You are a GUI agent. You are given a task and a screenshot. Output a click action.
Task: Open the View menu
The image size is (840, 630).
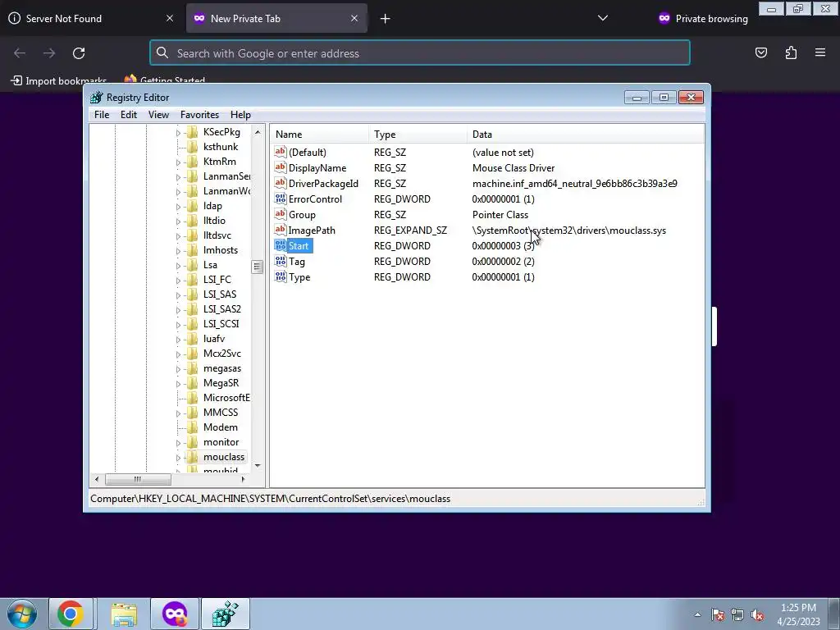tap(158, 115)
